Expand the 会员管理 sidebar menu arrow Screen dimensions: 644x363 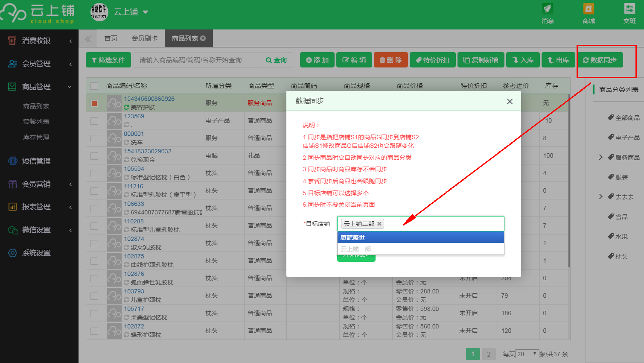(70, 64)
